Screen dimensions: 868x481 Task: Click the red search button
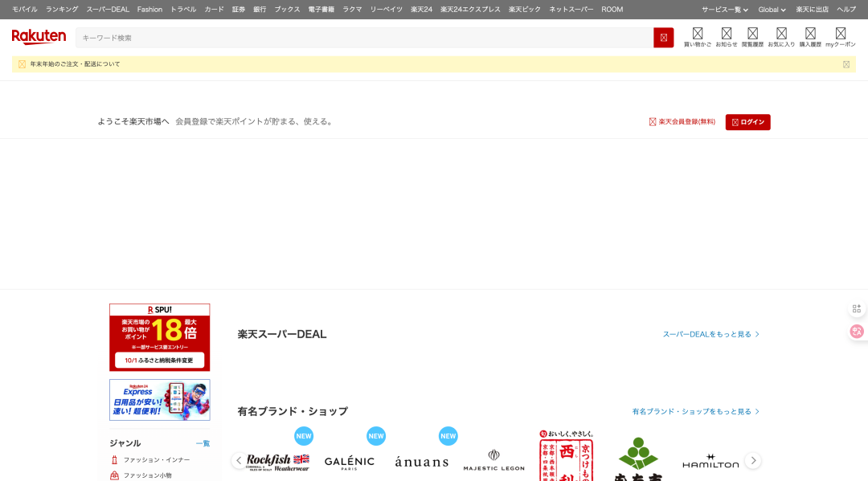click(663, 38)
